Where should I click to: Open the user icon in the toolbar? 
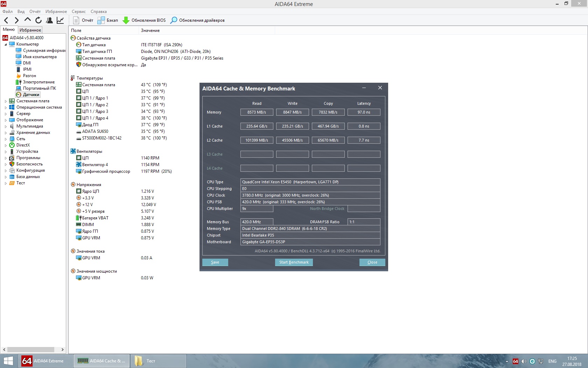[x=49, y=20]
